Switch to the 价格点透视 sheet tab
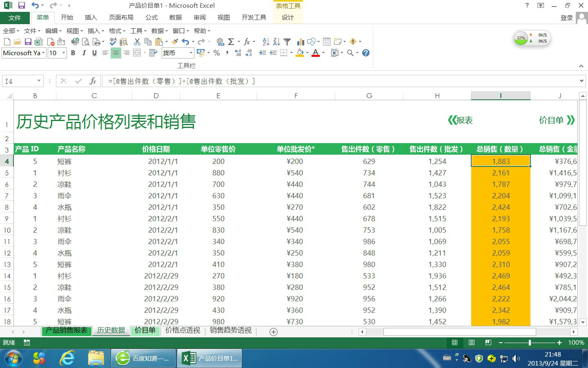This screenshot has height=368, width=588. [183, 330]
